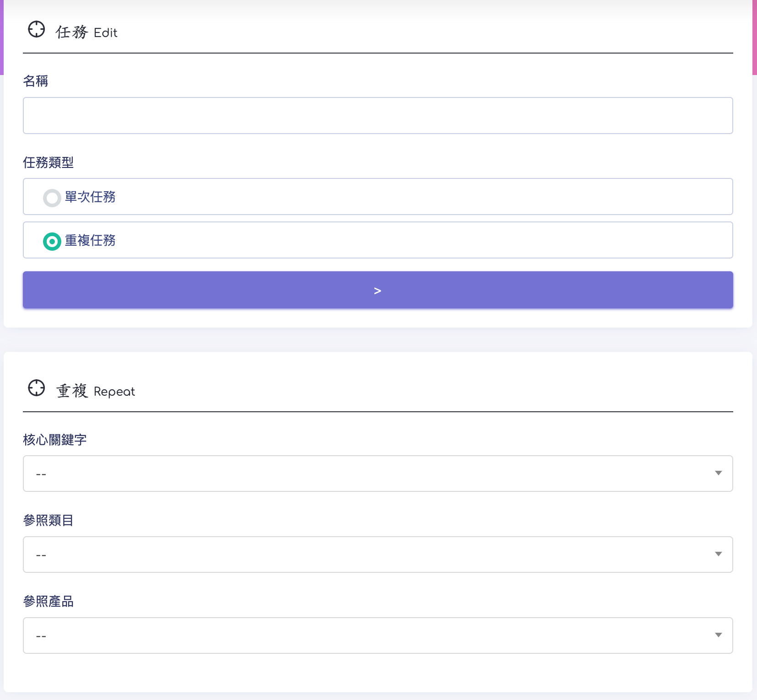The width and height of the screenshot is (757, 700).
Task: Click the 任務類型 label
Action: coord(48,162)
